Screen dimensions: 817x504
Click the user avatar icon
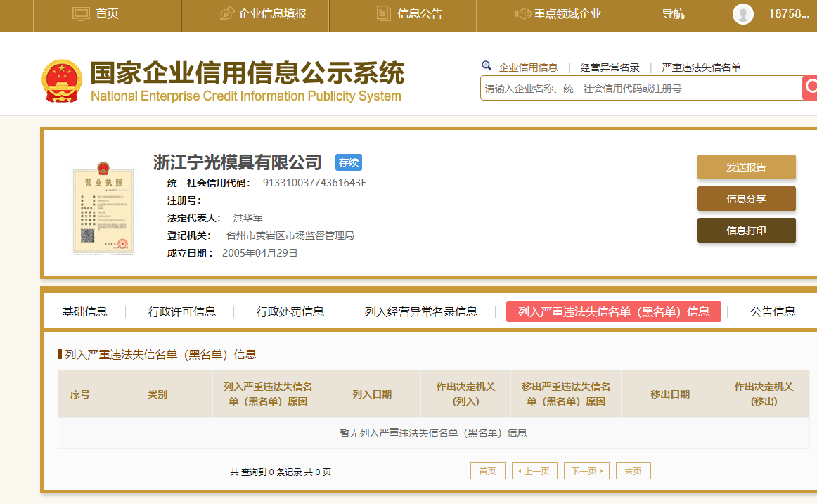tap(743, 14)
